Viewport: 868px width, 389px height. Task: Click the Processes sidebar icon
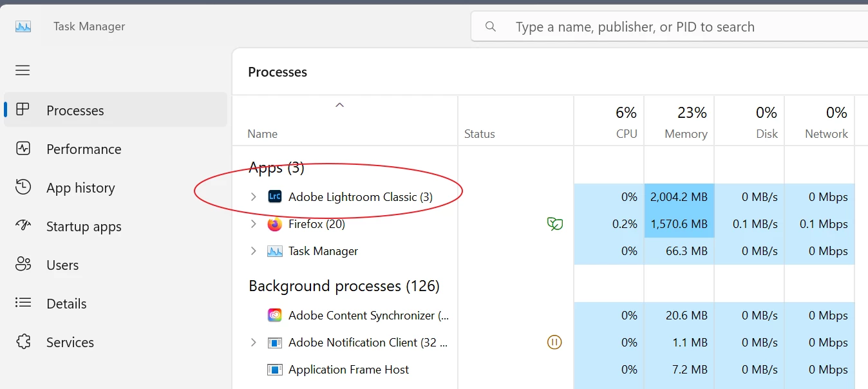click(x=23, y=110)
